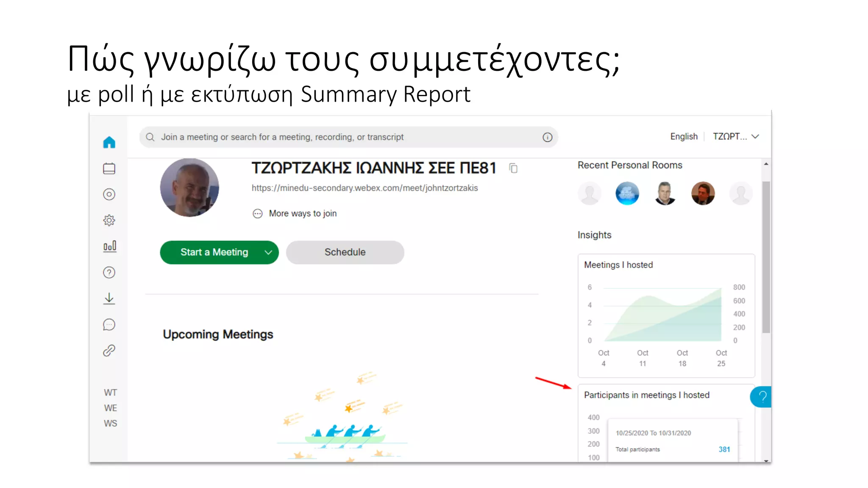Viewport: 868px width, 488px height.
Task: Open Webex Training via WT
Action: [x=110, y=393]
